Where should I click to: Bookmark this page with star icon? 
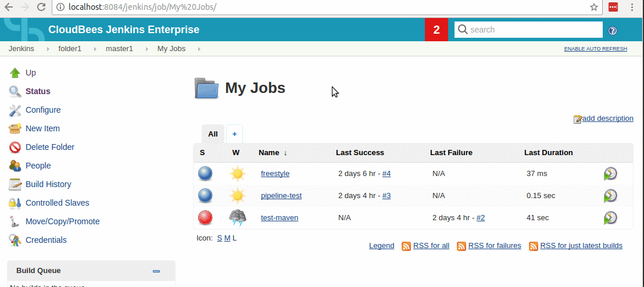pos(594,7)
